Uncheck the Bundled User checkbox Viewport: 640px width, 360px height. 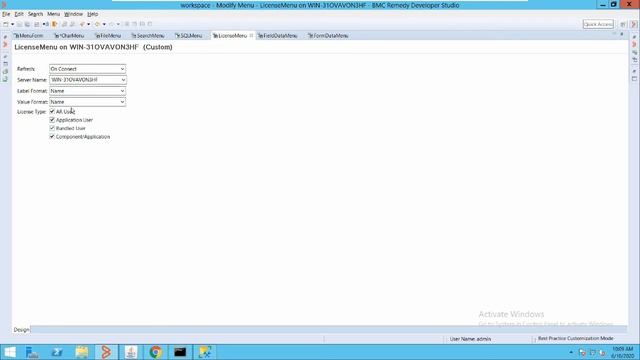click(x=52, y=128)
